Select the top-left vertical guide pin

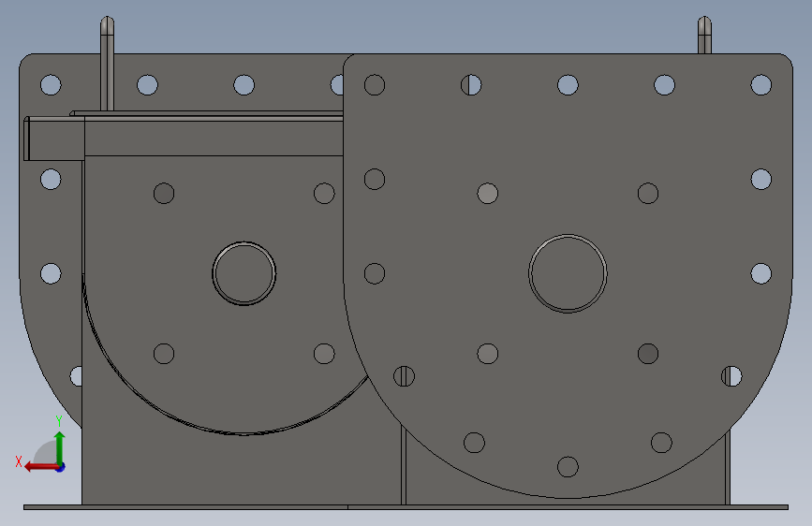pos(107,63)
